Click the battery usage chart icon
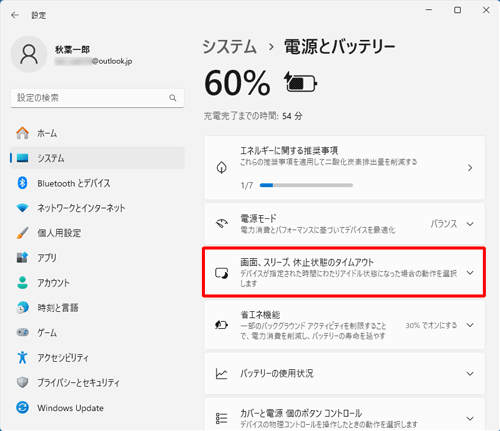Viewport: 500px width, 431px height. tap(221, 374)
